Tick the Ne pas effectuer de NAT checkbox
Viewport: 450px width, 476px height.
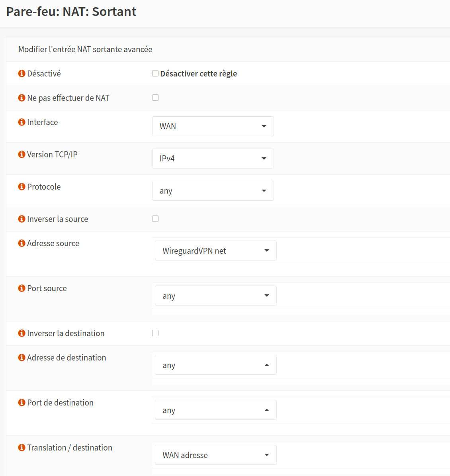[155, 98]
